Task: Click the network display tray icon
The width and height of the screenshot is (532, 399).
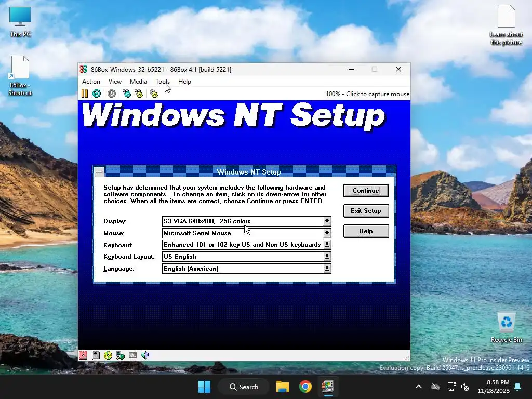Action: (x=452, y=387)
